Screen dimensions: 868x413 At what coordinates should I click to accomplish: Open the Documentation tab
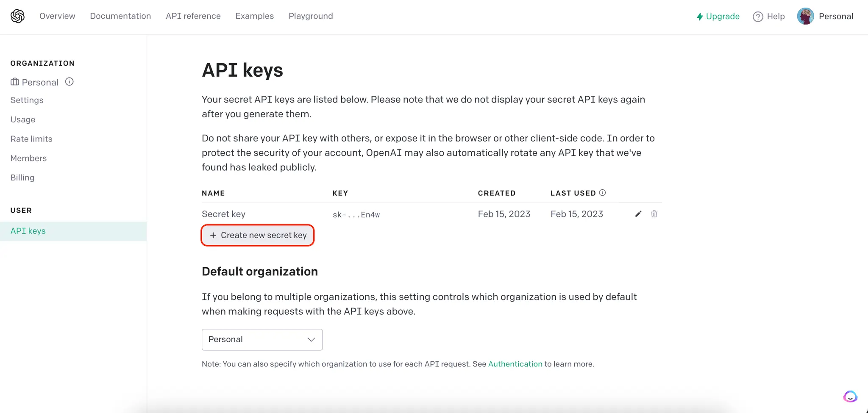(120, 16)
